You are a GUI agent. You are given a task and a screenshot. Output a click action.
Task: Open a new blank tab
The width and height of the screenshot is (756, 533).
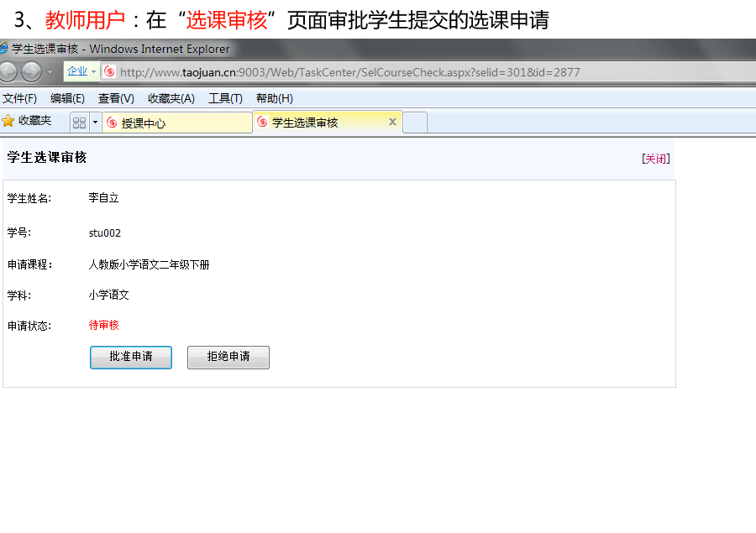tap(416, 123)
